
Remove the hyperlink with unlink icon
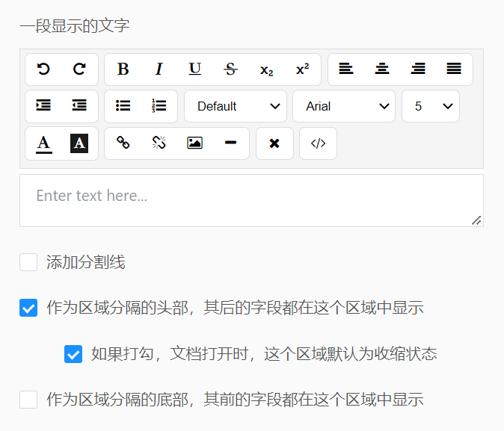[x=159, y=143]
